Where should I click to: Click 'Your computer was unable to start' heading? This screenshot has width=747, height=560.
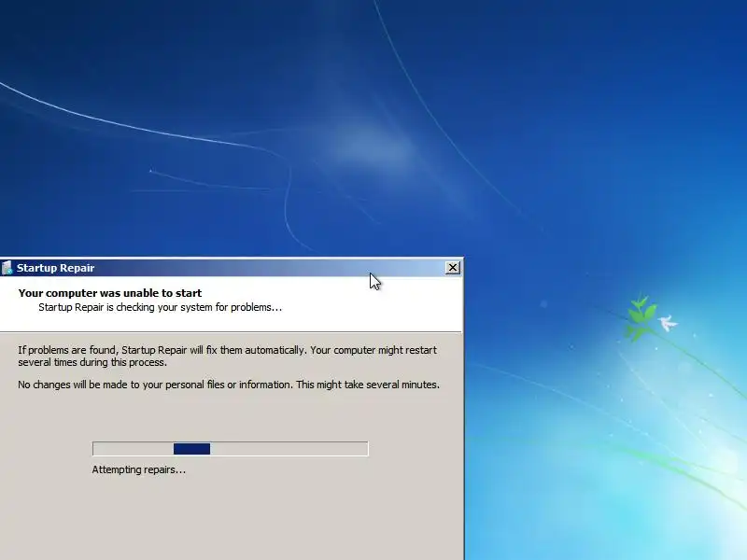click(110, 293)
